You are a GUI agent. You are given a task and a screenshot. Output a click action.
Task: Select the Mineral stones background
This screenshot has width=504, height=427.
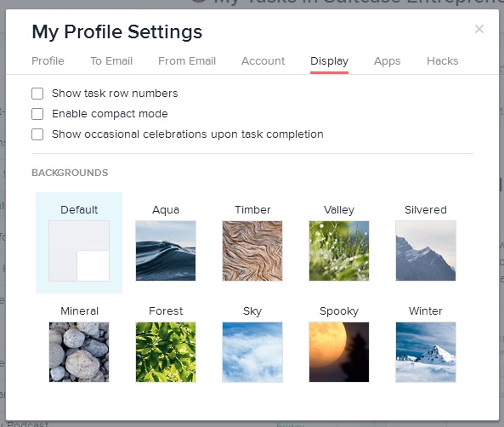pyautogui.click(x=79, y=352)
